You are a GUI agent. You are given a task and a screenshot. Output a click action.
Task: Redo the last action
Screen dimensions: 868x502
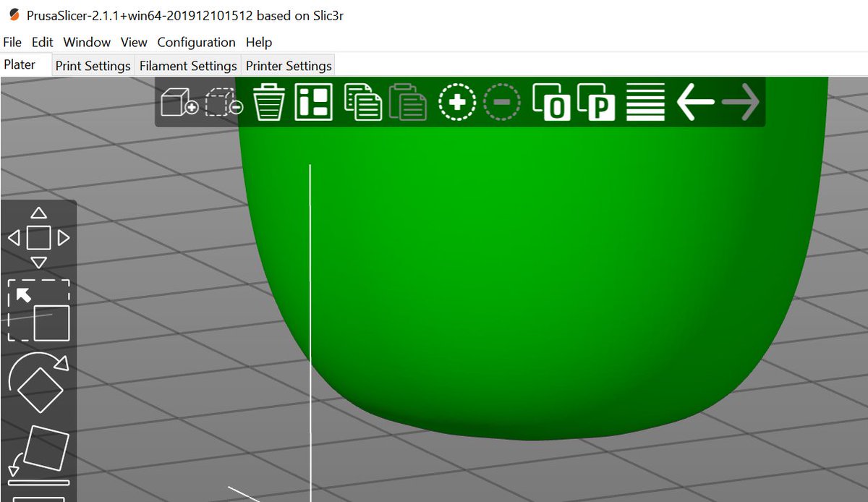pyautogui.click(x=741, y=102)
